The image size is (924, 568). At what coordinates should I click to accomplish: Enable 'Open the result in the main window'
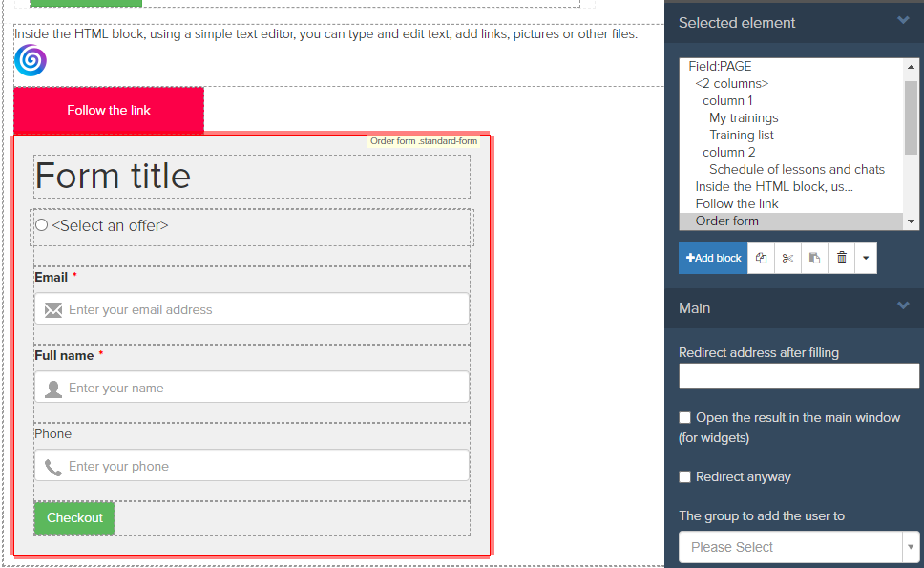click(x=684, y=418)
